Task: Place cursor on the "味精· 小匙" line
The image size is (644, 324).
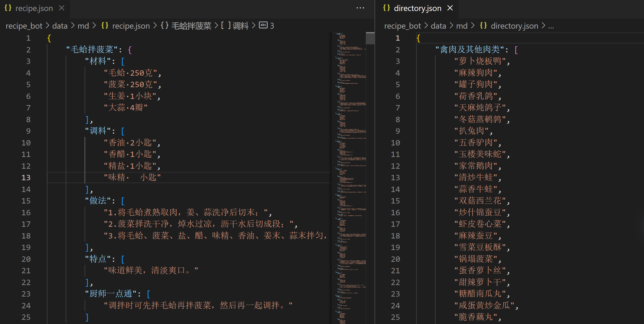Action: (132, 177)
